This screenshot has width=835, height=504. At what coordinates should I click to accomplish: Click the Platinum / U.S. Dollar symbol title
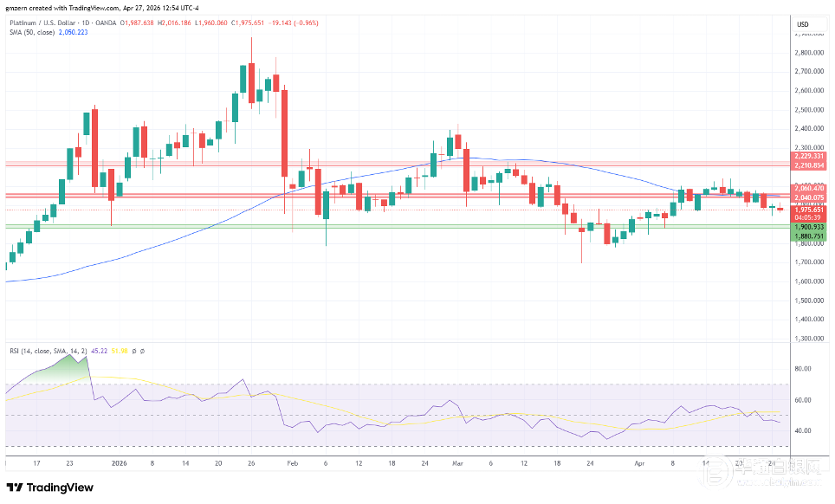coord(46,24)
